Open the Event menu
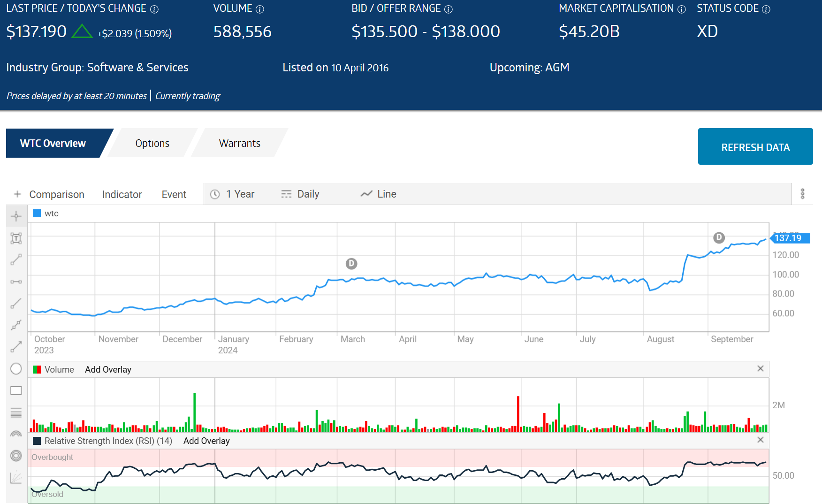 coord(174,194)
